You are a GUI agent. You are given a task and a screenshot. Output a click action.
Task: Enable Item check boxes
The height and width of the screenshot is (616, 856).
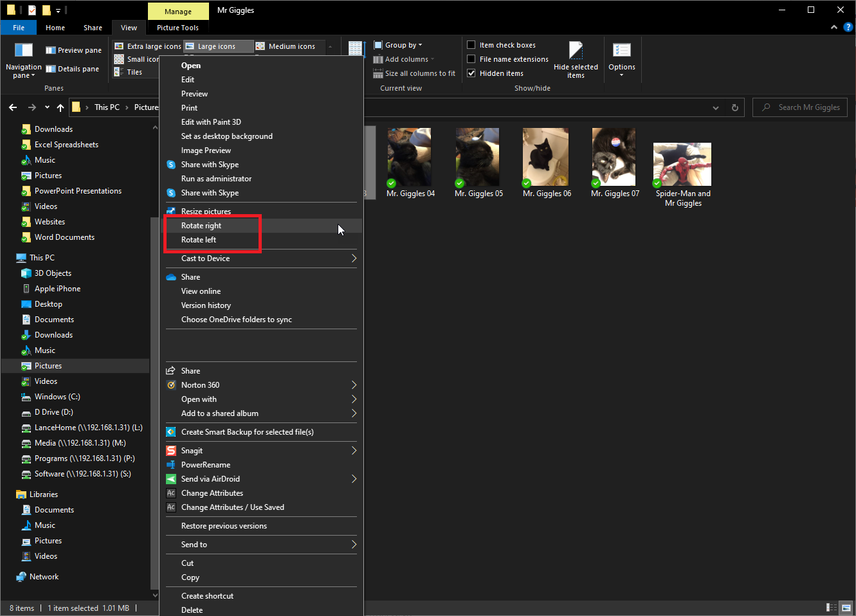point(471,45)
